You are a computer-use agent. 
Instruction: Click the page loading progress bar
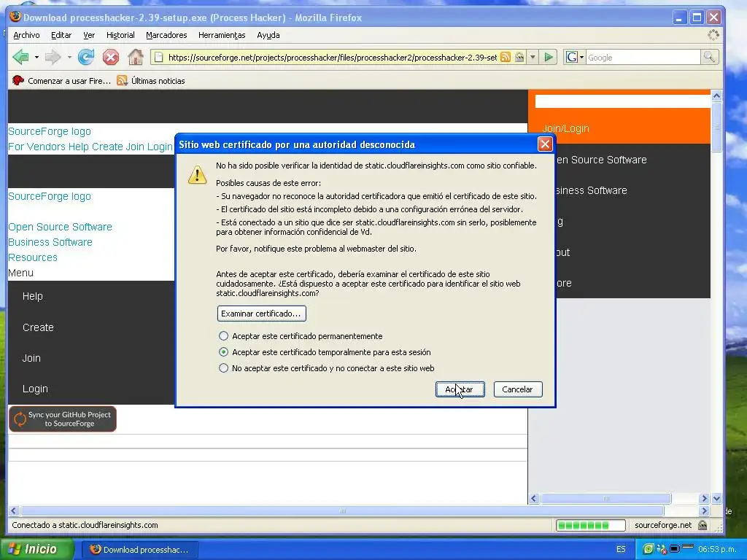pos(590,525)
